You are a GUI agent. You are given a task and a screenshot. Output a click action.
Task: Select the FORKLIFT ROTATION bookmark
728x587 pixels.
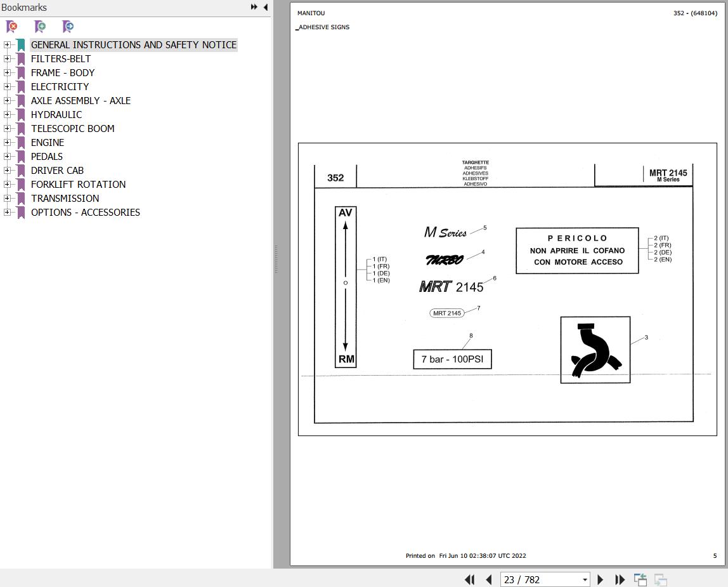point(79,185)
